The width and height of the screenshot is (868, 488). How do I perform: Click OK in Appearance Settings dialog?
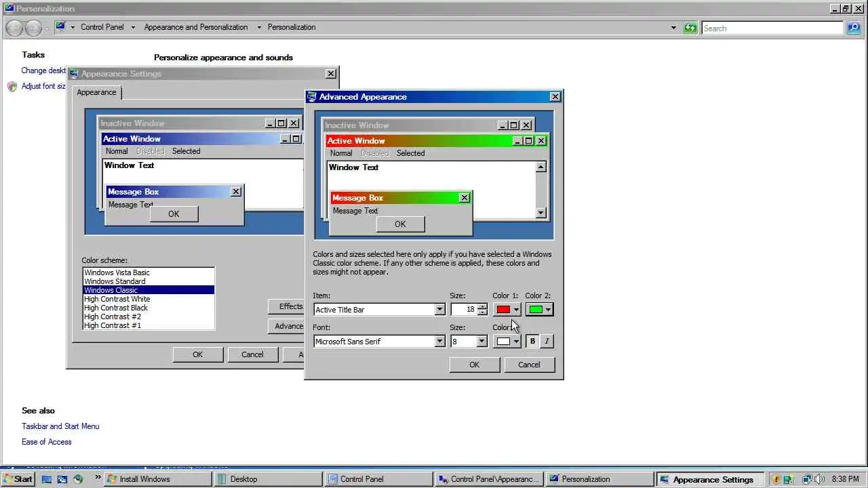[x=197, y=354]
